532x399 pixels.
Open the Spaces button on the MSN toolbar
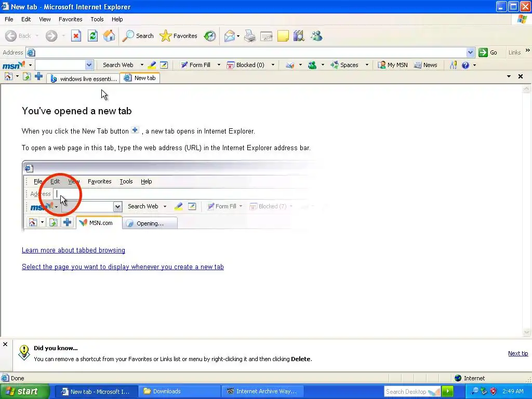344,65
